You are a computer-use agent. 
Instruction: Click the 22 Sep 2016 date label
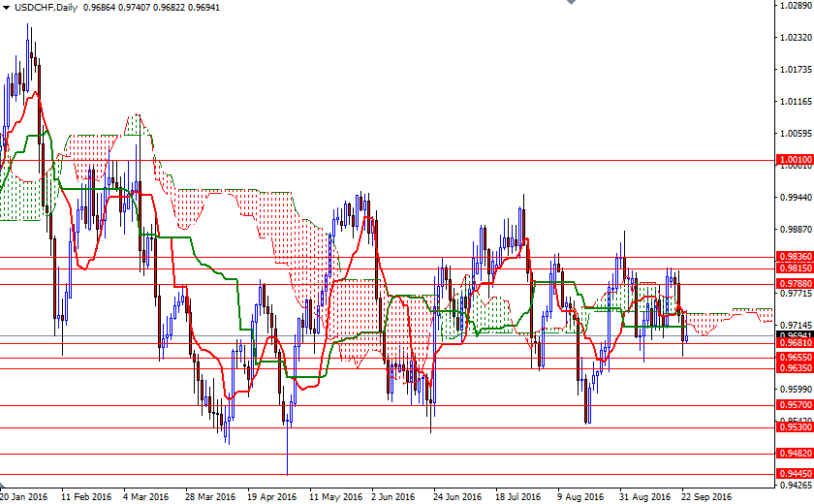tap(706, 497)
